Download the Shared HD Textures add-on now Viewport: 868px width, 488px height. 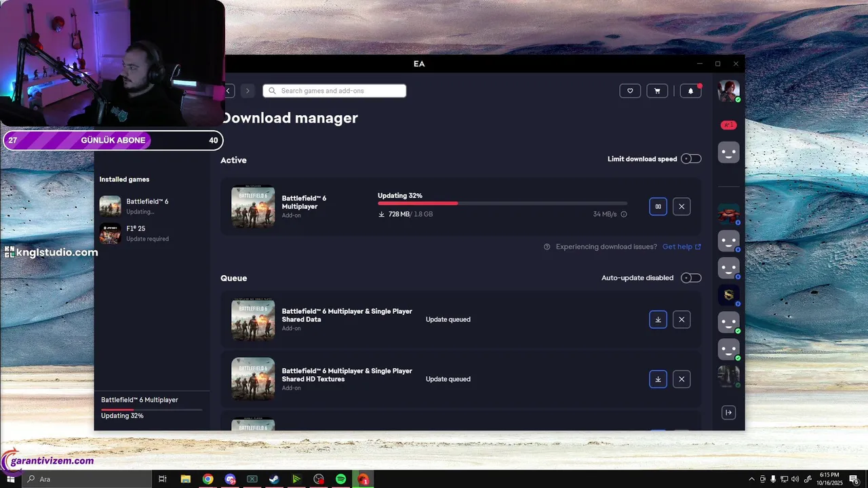pos(658,379)
